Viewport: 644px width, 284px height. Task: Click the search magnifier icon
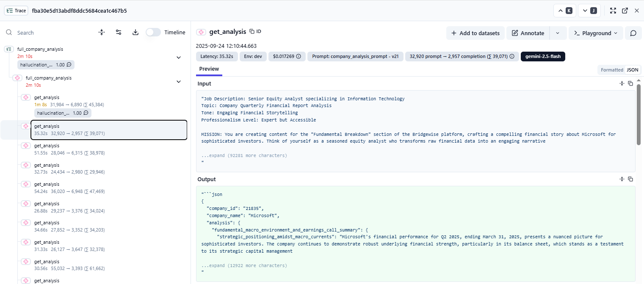coord(9,33)
